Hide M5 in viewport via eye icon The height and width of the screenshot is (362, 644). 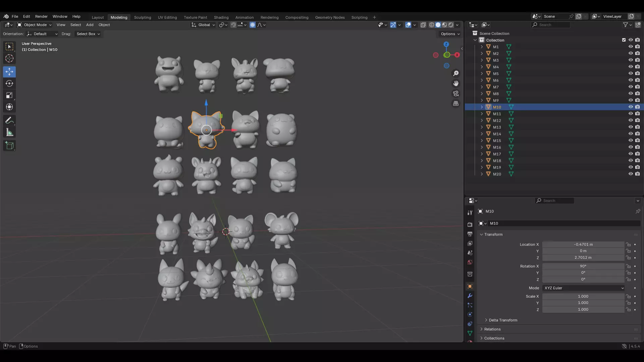click(631, 73)
